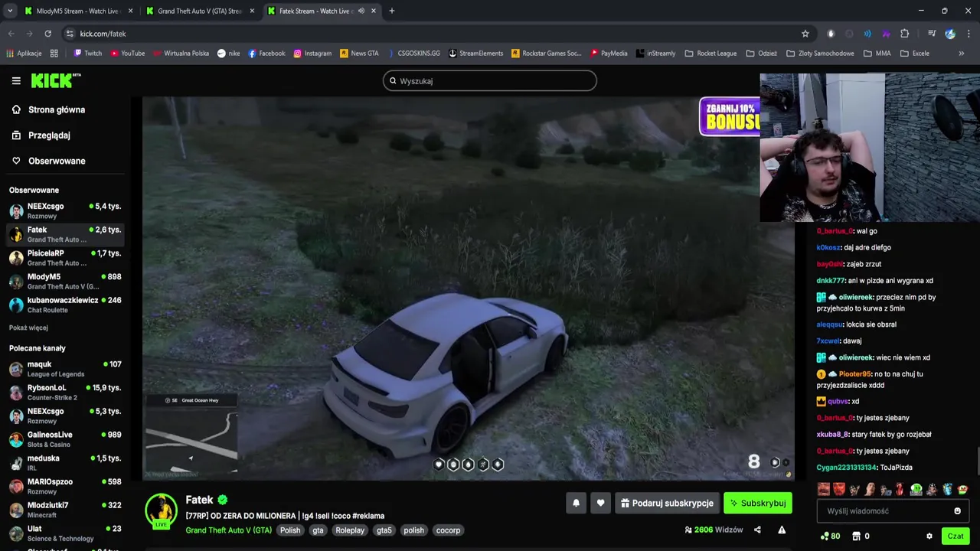This screenshot has height=551, width=980.
Task: Click the browser back arrow
Action: pyautogui.click(x=11, y=34)
